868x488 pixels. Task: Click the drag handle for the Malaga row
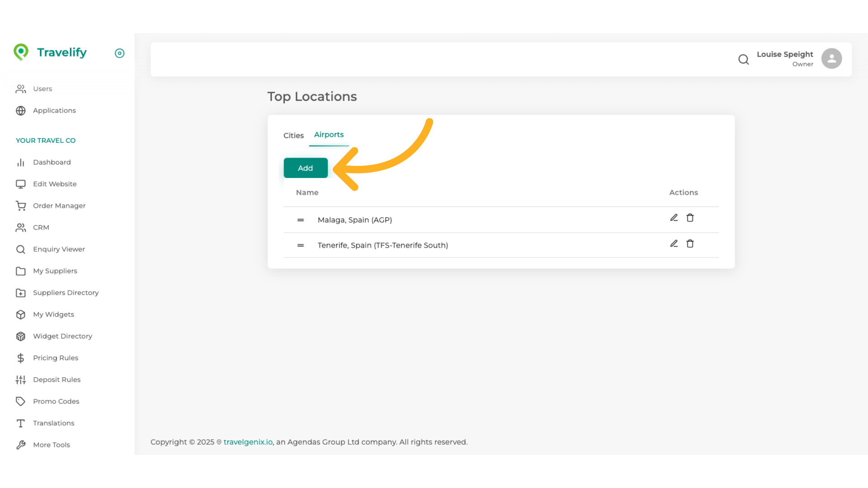pyautogui.click(x=301, y=220)
